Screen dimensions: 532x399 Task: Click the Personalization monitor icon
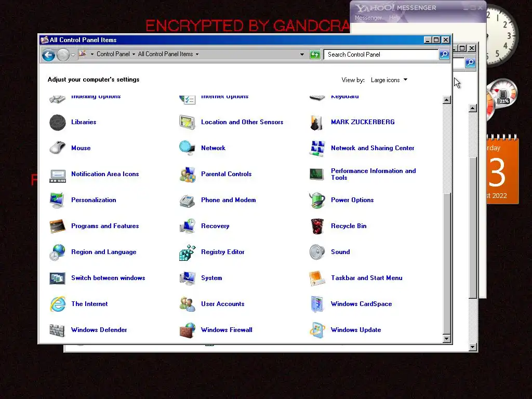tap(57, 200)
